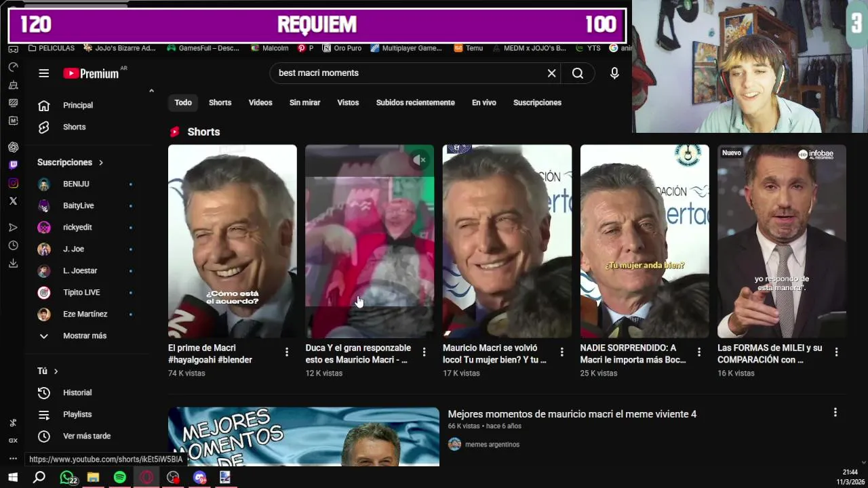868x488 pixels.
Task: Click the sidebar scroll-up arrow
Action: point(151,91)
